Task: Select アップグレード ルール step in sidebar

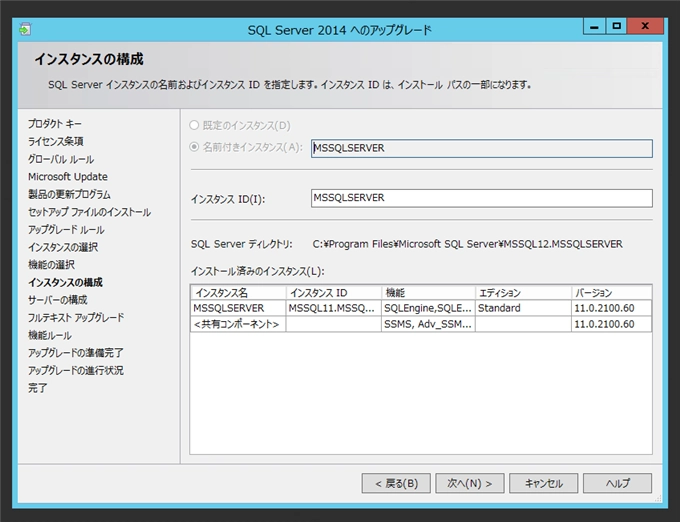Action: (66, 229)
